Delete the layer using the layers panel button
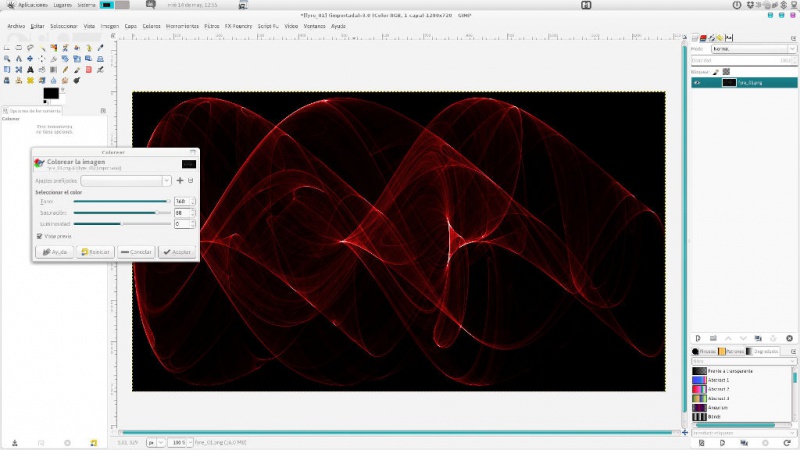Image resolution: width=800 pixels, height=450 pixels. click(789, 338)
